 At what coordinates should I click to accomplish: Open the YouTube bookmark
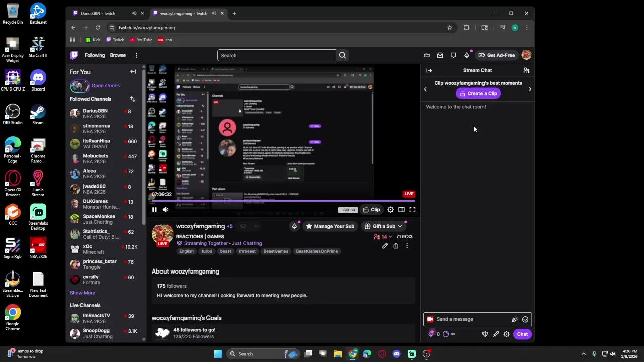(x=141, y=40)
